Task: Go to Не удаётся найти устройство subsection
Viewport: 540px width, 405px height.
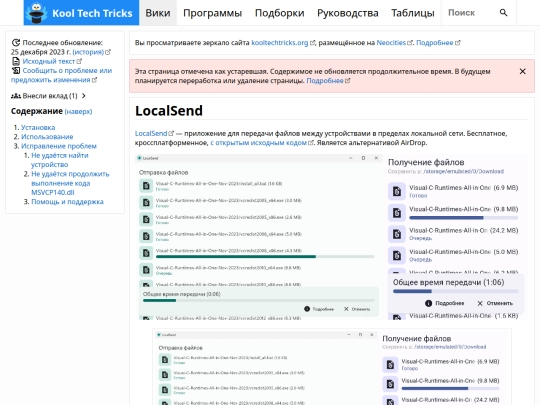Action: [60, 160]
